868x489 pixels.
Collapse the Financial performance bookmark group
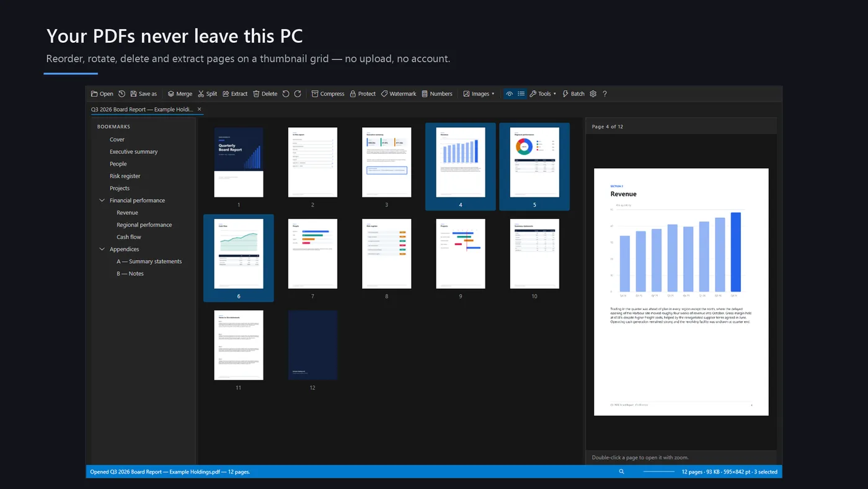(102, 200)
